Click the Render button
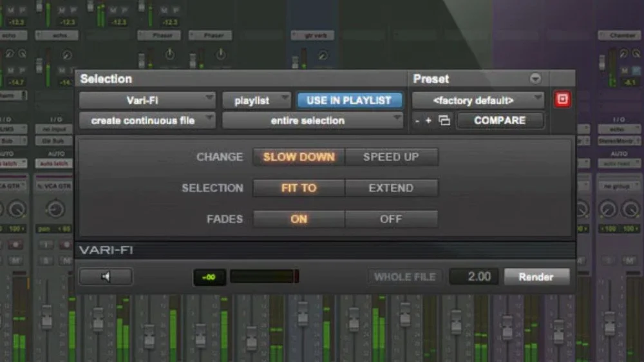Image resolution: width=644 pixels, height=362 pixels. [x=536, y=277]
